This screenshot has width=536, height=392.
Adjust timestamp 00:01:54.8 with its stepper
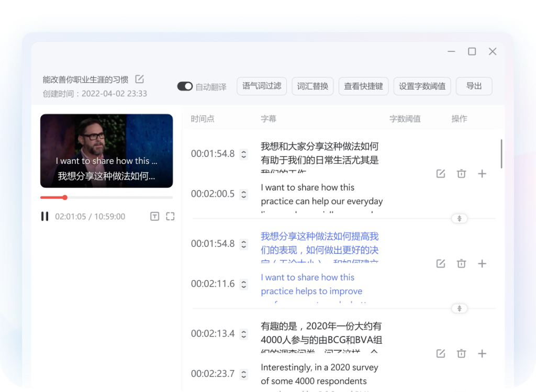pos(243,154)
